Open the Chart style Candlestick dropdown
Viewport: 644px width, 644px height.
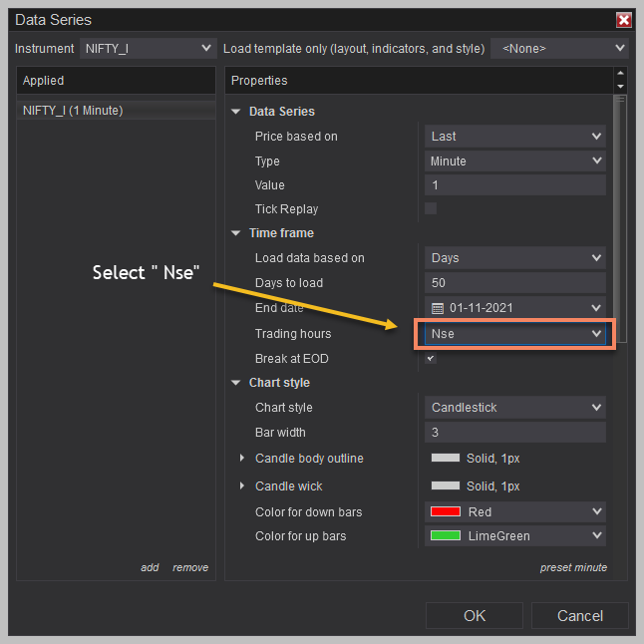click(515, 408)
